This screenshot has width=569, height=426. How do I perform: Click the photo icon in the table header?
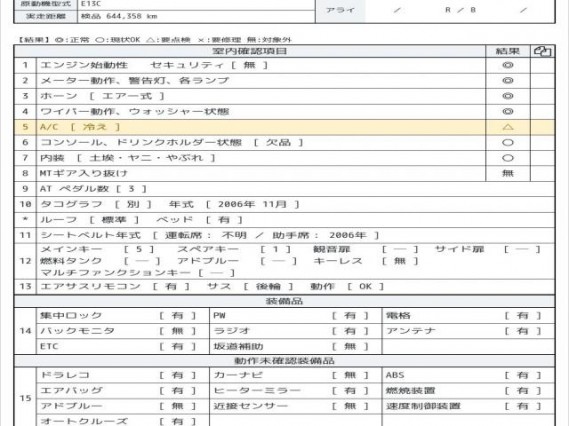coord(543,52)
